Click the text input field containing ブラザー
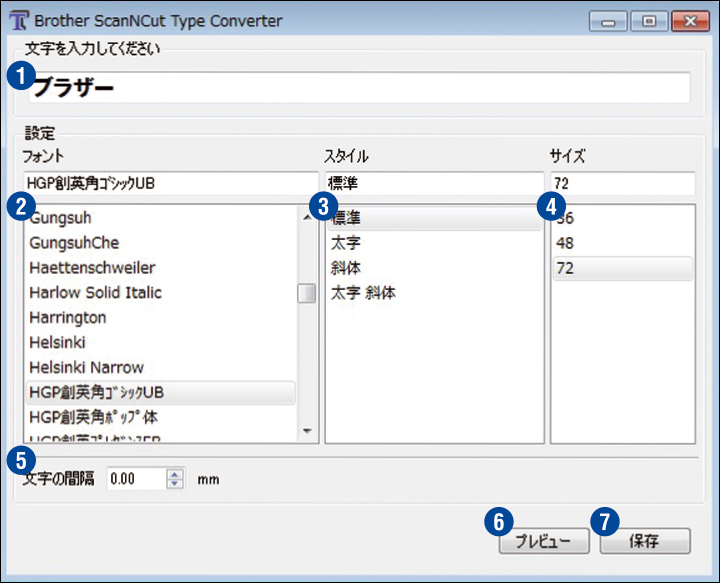The width and height of the screenshot is (720, 583). pyautogui.click(x=360, y=87)
